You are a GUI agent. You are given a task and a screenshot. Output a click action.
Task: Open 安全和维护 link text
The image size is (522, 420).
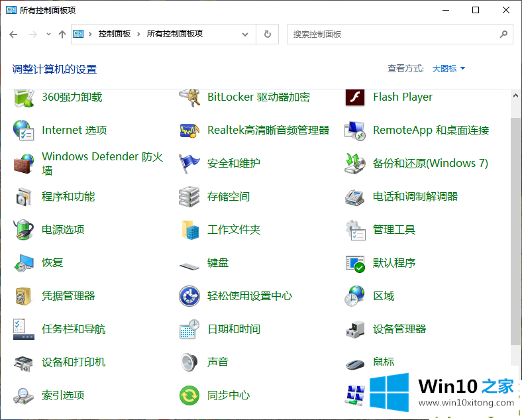coord(234,164)
